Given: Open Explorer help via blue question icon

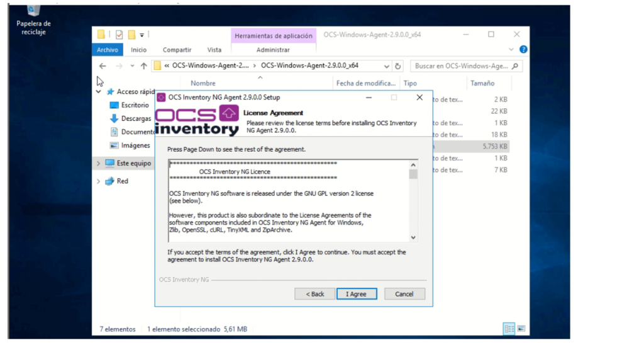Looking at the screenshot, I should [x=523, y=49].
